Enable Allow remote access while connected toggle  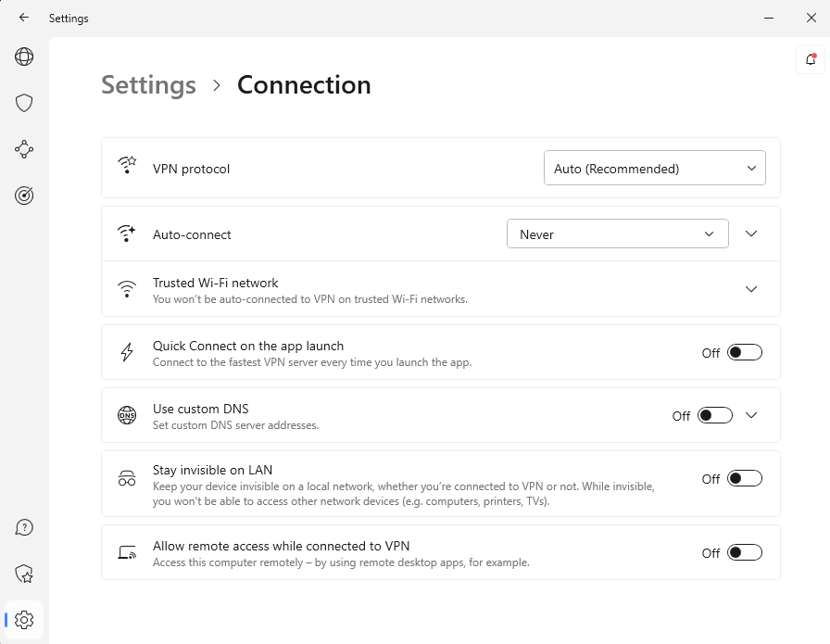pos(744,552)
